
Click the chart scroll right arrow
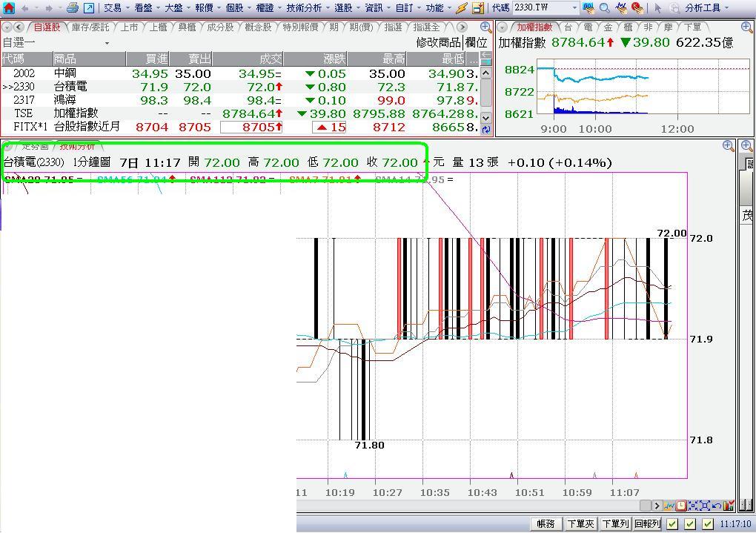tap(657, 506)
